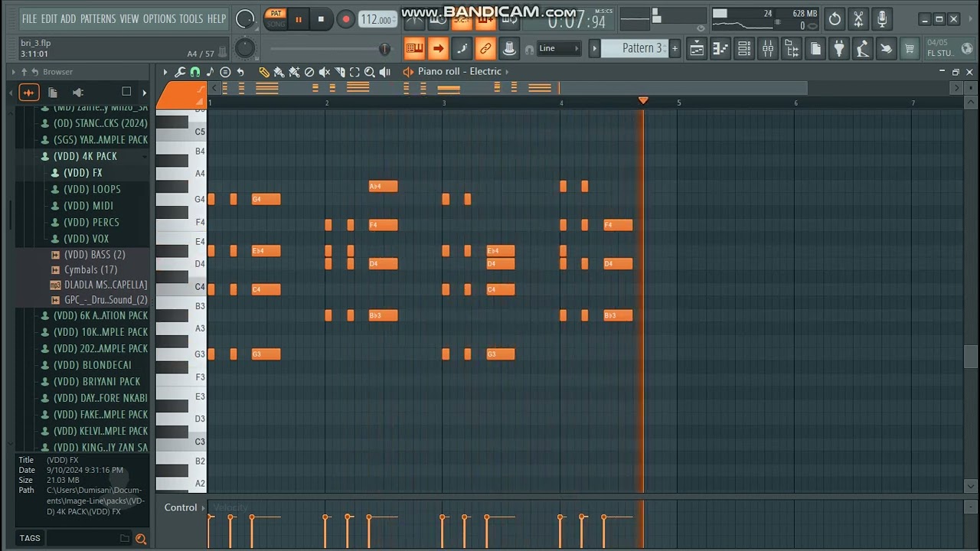Click the undo history circular arrow icon
980x551 pixels.
point(835,19)
